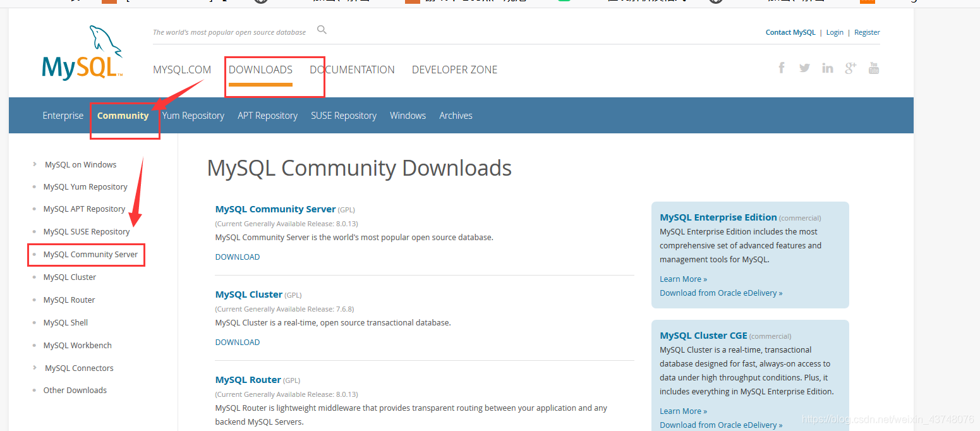The image size is (980, 431).
Task: Open the search magnifier icon
Action: [x=322, y=30]
